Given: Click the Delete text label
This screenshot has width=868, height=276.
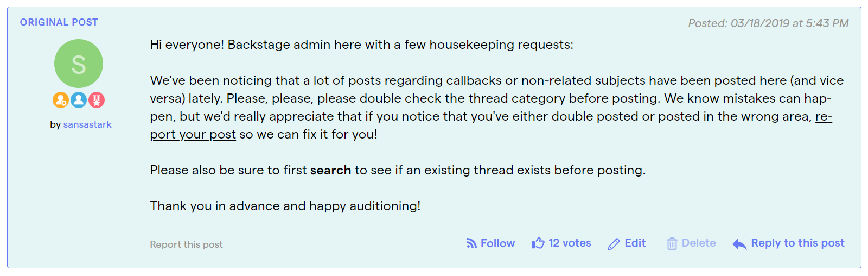Looking at the screenshot, I should (x=699, y=243).
